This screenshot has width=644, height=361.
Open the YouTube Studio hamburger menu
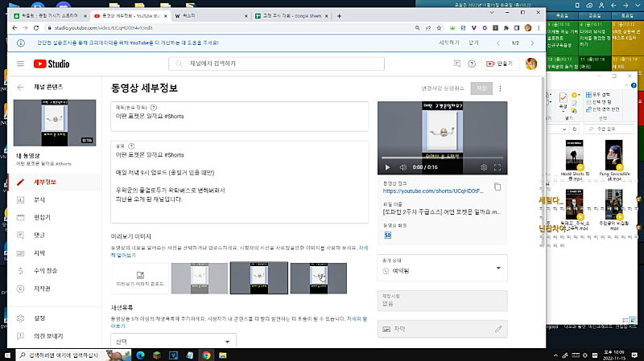pyautogui.click(x=21, y=64)
